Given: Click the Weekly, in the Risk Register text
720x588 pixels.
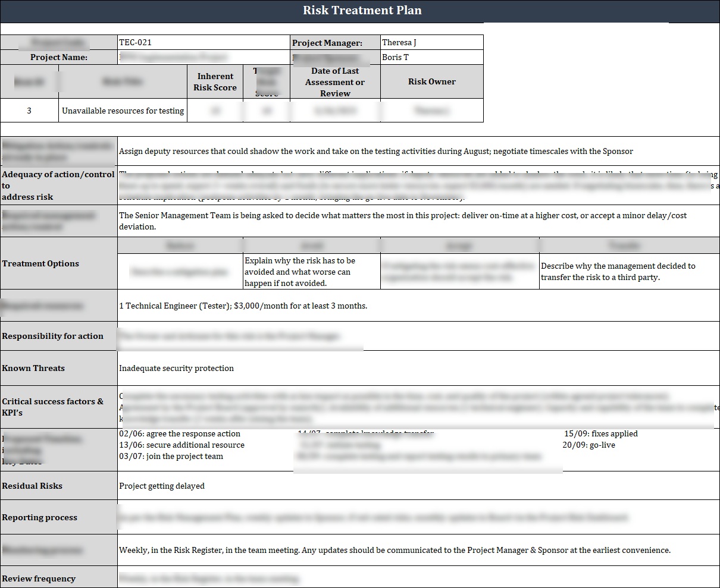Looking at the screenshot, I should click(395, 550).
